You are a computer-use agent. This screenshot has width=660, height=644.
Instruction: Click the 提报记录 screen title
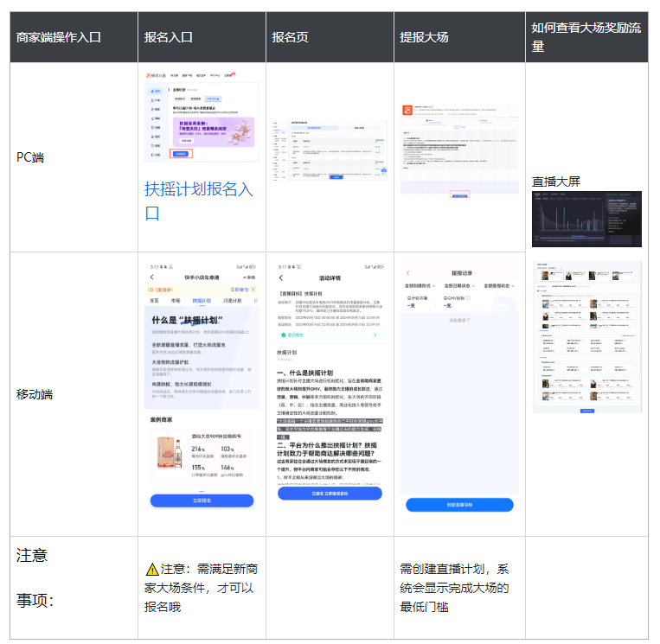pyautogui.click(x=462, y=273)
